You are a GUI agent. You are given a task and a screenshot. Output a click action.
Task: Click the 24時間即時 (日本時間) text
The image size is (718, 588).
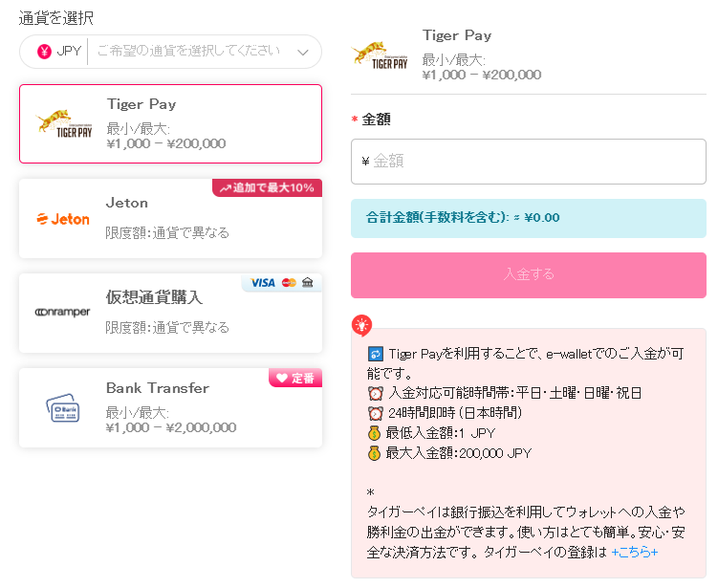[455, 413]
